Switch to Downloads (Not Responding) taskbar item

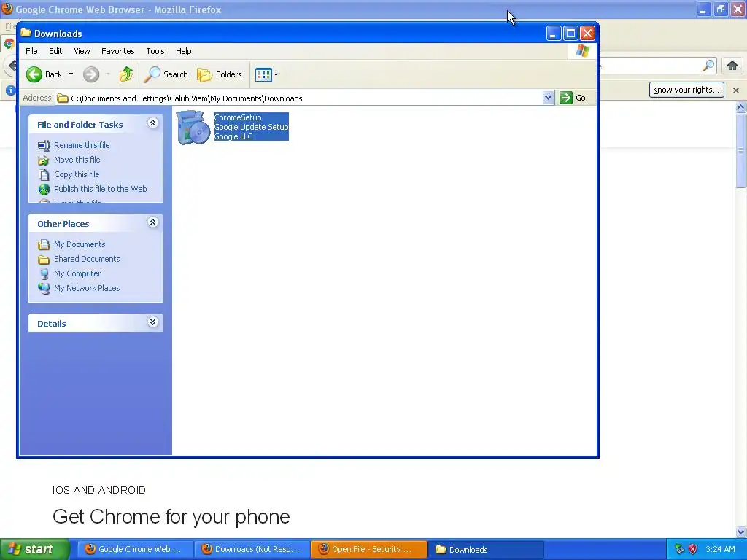coord(252,549)
